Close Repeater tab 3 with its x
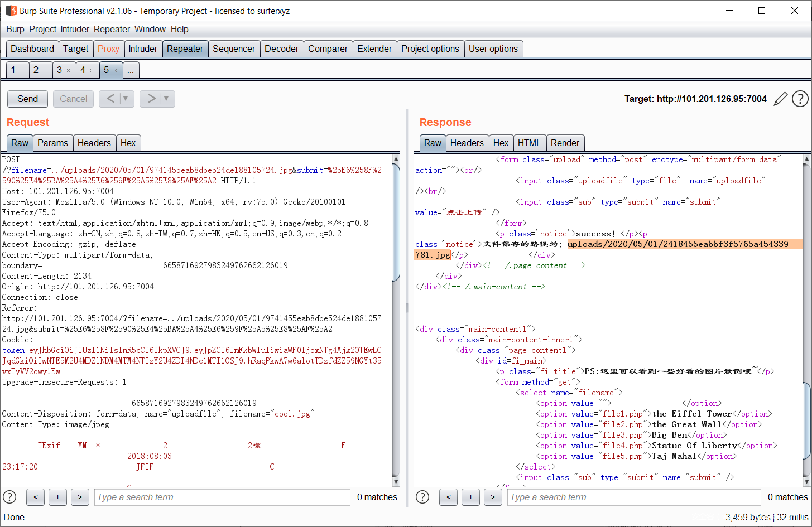812x527 pixels. tap(69, 70)
